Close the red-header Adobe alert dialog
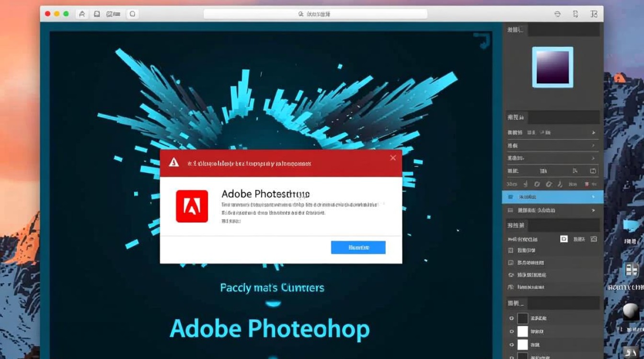644x359 pixels. [393, 157]
